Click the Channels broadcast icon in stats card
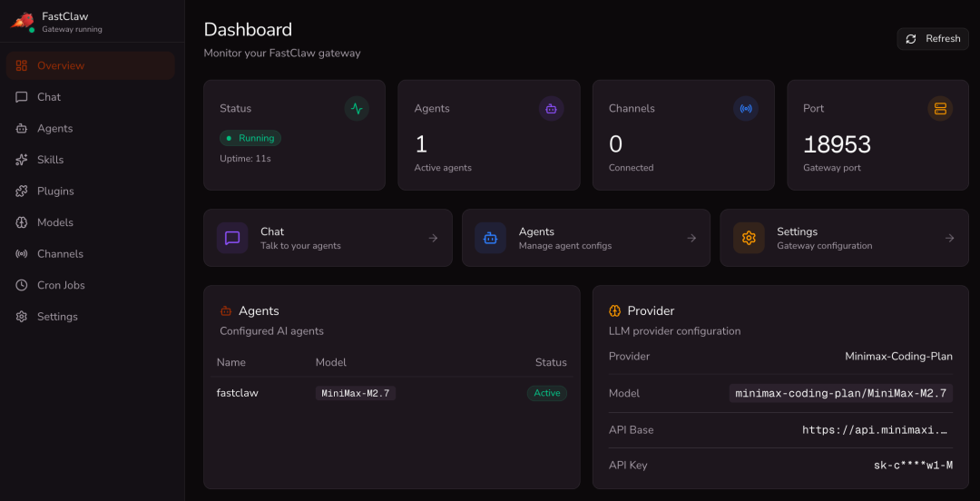Image resolution: width=980 pixels, height=501 pixels. coord(745,109)
